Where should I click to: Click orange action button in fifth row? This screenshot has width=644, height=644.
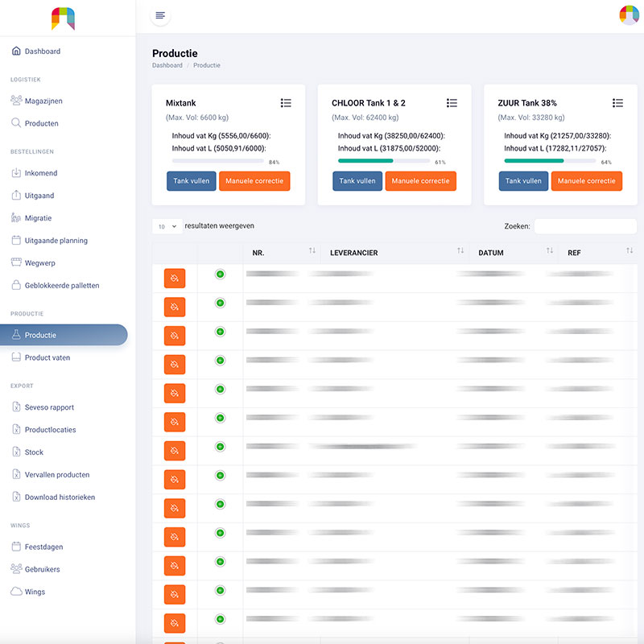175,394
